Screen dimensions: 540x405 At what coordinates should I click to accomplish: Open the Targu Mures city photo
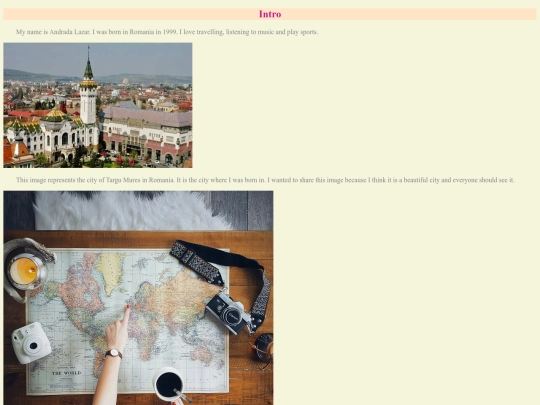pos(98,105)
